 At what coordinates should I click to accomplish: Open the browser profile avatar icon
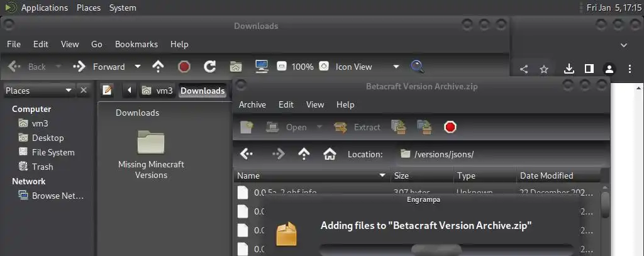[x=609, y=69]
